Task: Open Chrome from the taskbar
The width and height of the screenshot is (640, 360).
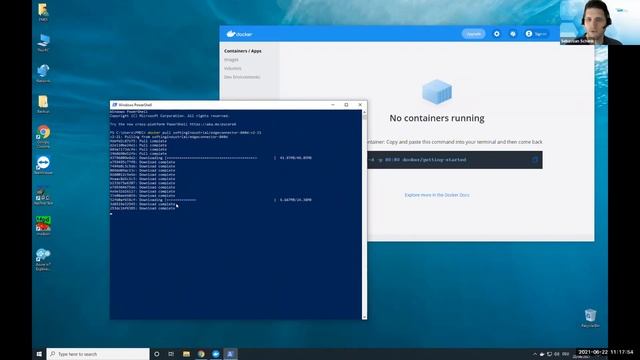Action: click(x=201, y=354)
